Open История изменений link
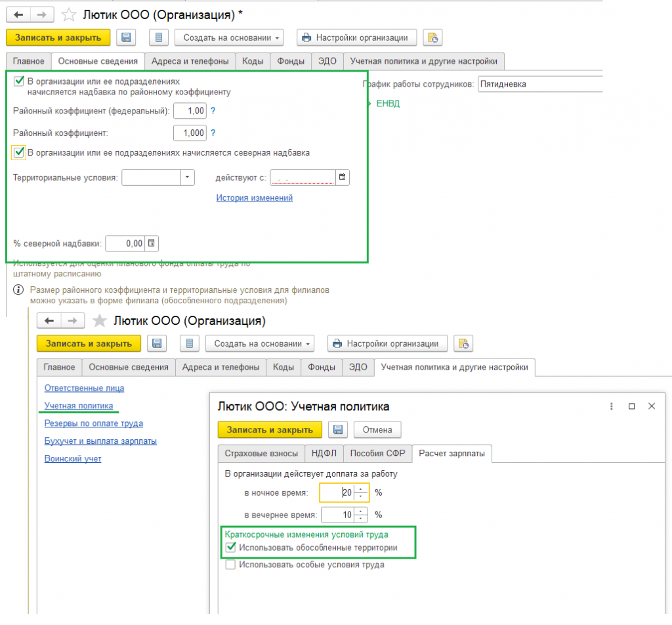Image resolution: width=672 pixels, height=625 pixels. coord(255,198)
